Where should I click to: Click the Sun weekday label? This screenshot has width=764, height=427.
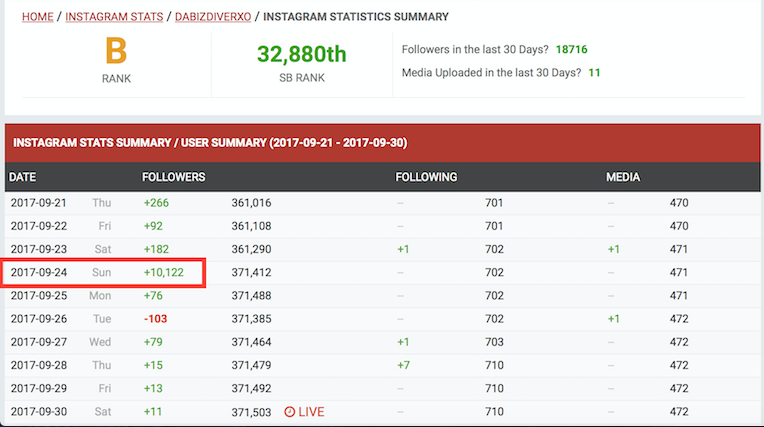(101, 272)
